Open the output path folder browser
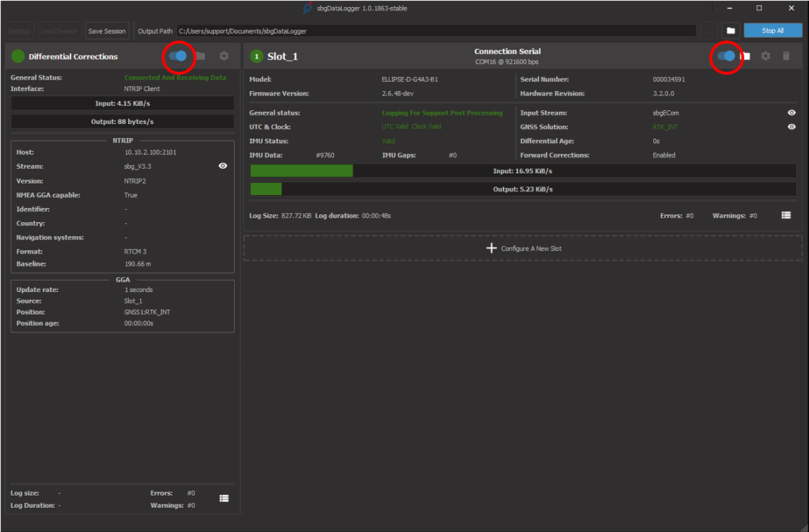 click(730, 31)
